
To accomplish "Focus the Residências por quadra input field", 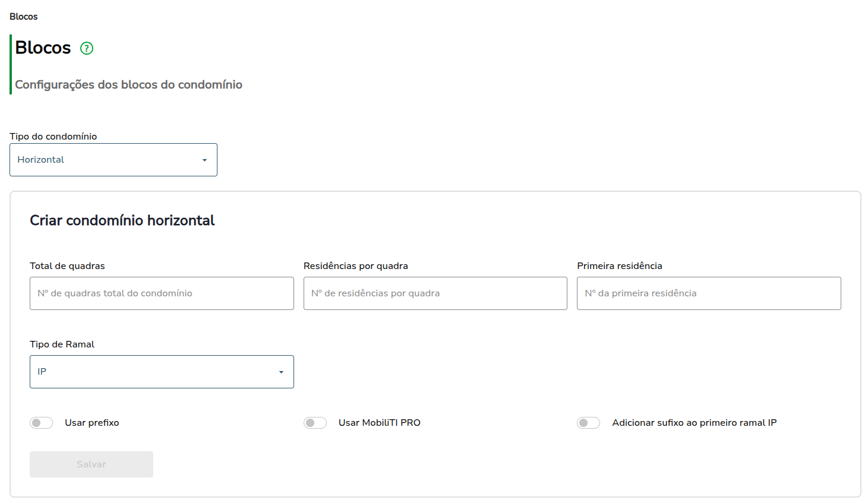I will click(435, 293).
